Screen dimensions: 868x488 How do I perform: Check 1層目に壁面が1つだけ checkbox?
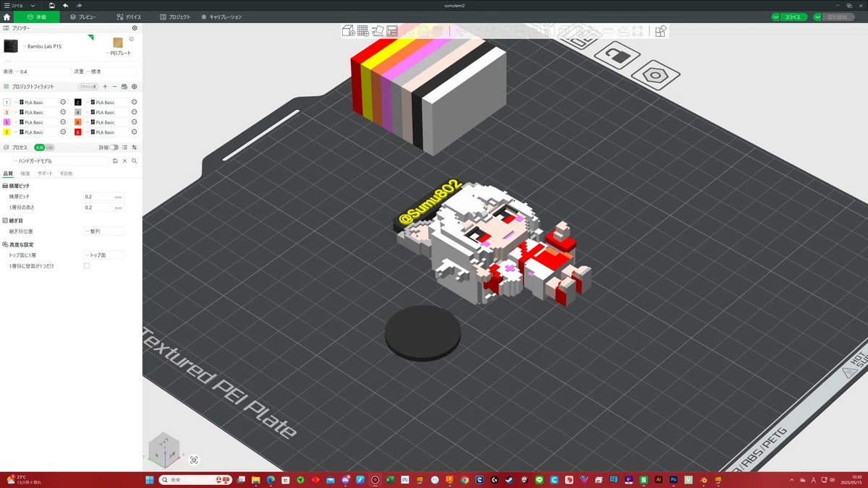pyautogui.click(x=87, y=266)
